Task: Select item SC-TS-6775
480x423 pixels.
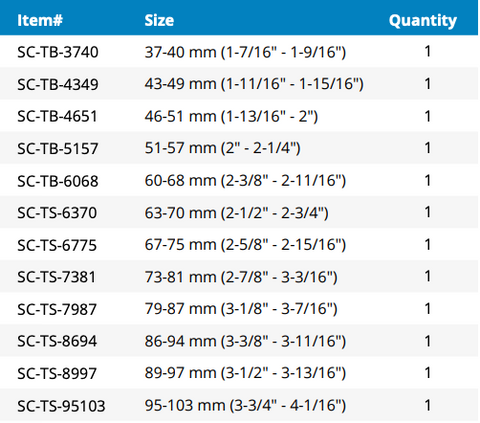Action: [x=57, y=245]
